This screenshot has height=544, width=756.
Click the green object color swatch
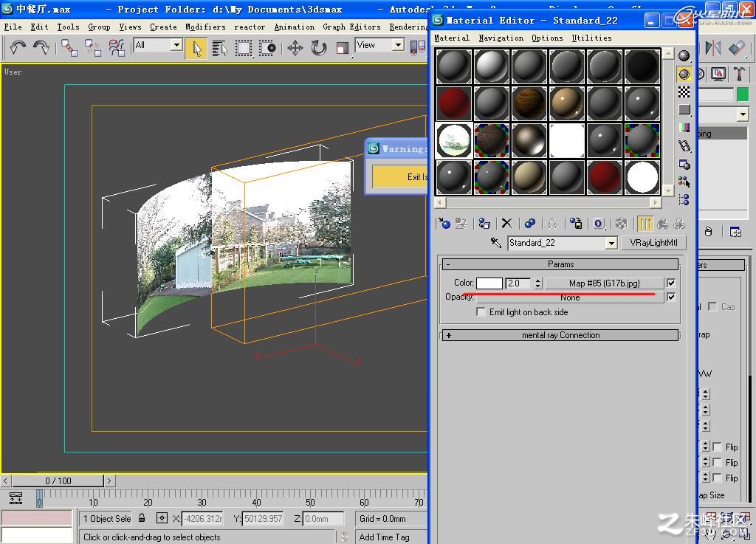tap(743, 94)
